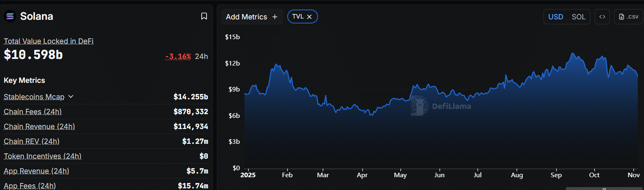Click the chart's September peak point
This screenshot has height=190, width=644.
point(572,54)
